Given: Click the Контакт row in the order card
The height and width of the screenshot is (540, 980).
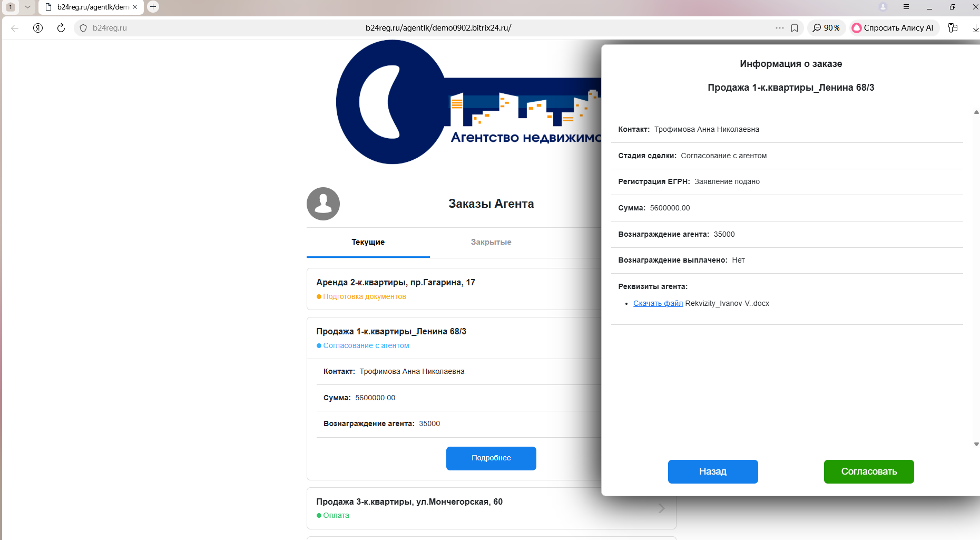Looking at the screenshot, I should point(458,371).
